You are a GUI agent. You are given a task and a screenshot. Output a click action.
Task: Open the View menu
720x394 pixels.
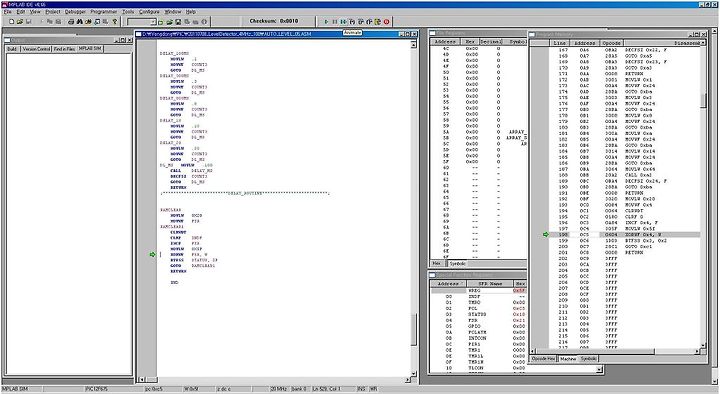point(35,11)
